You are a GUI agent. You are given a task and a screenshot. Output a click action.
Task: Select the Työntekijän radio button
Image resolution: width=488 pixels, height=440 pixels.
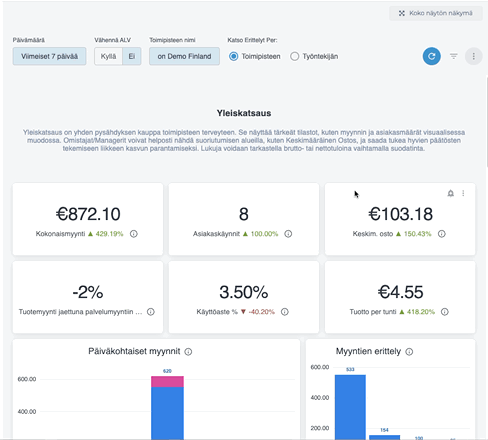pyautogui.click(x=295, y=56)
